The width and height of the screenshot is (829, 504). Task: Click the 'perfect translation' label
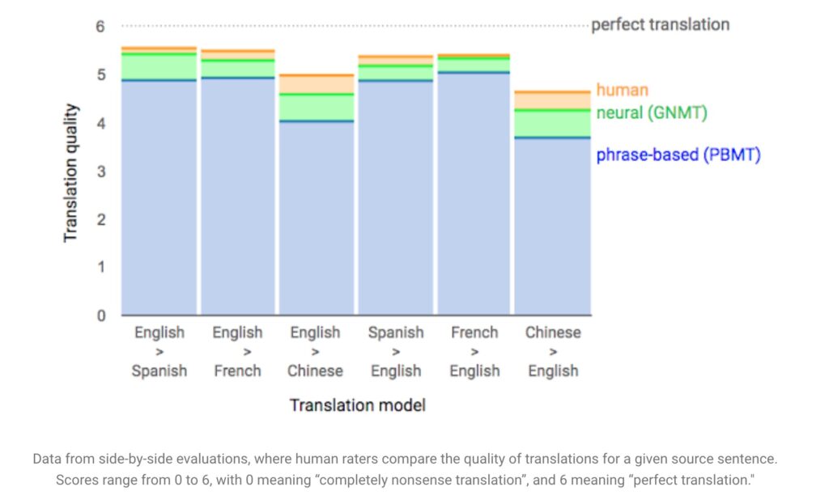pos(661,25)
